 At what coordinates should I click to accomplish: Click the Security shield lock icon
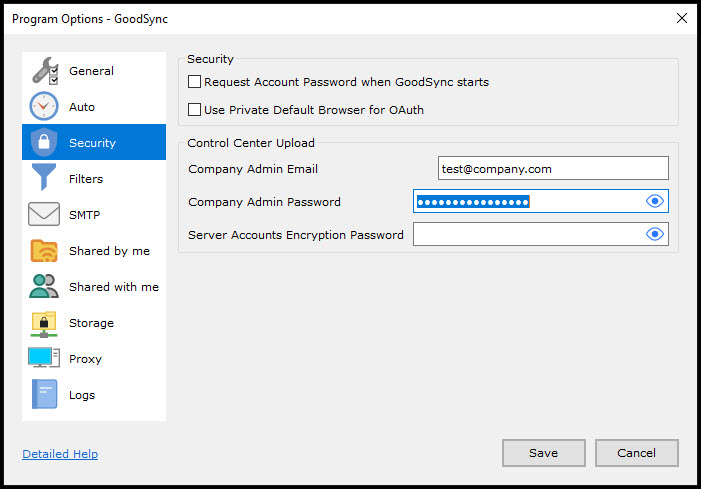point(44,143)
